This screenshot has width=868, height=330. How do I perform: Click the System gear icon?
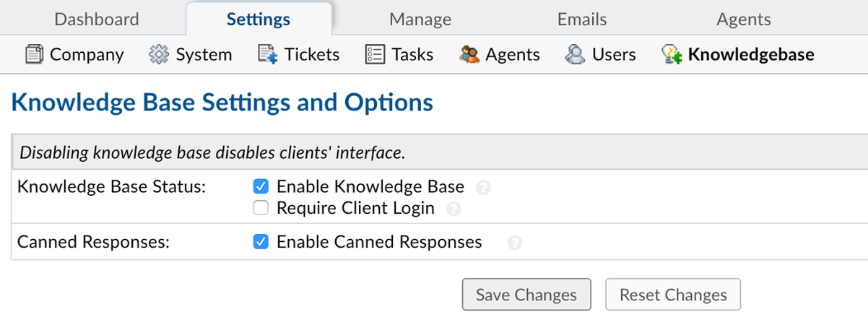coord(159,54)
